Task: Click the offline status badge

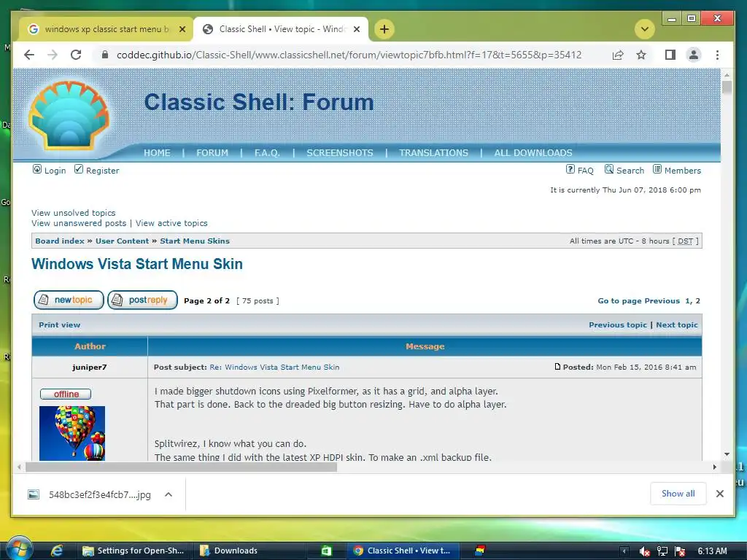Action: [x=66, y=394]
